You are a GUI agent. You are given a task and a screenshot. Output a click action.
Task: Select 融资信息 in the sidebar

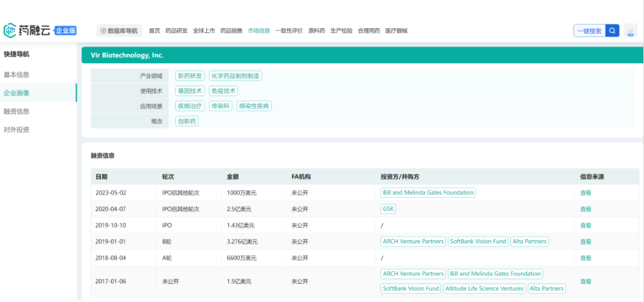[17, 111]
